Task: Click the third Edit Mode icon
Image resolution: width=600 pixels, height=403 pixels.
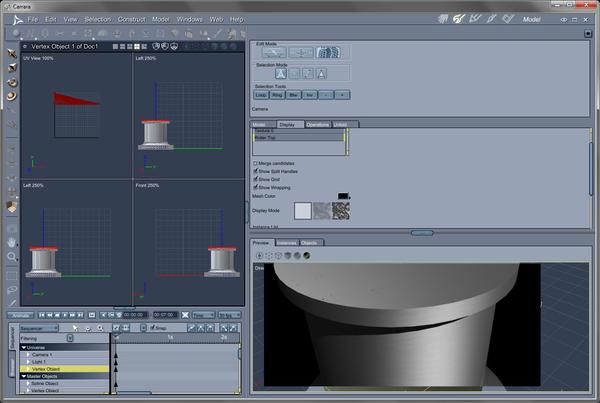Action: point(330,53)
